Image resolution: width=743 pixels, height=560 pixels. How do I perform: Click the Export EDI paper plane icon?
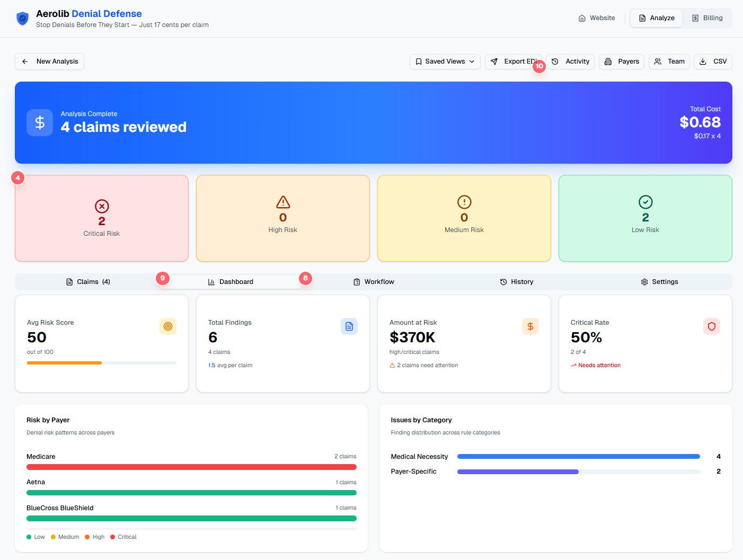pyautogui.click(x=495, y=61)
